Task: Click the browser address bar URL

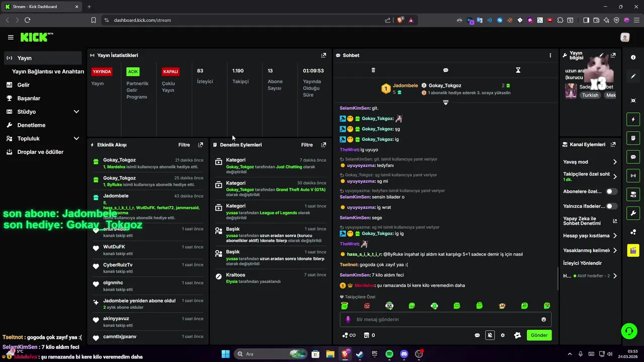Action: [142, 20]
